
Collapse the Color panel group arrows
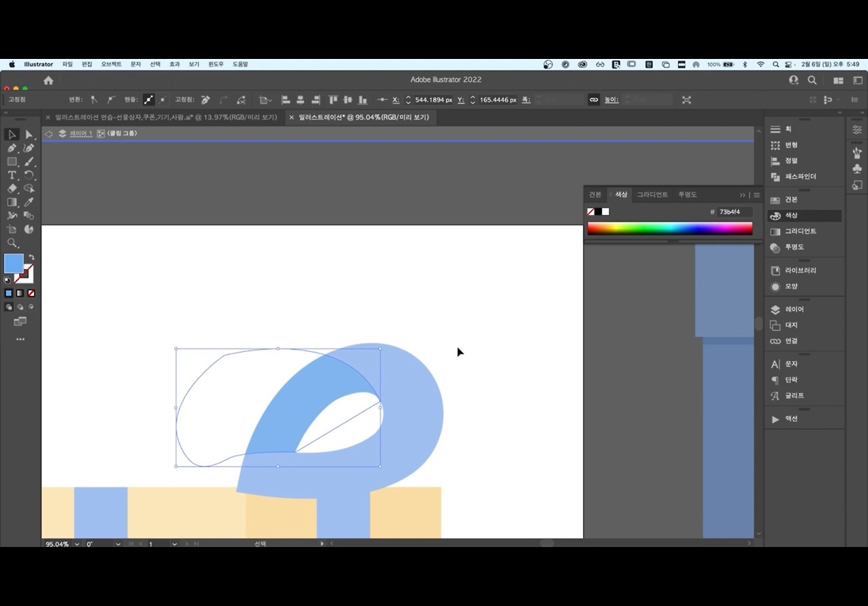[x=743, y=195]
